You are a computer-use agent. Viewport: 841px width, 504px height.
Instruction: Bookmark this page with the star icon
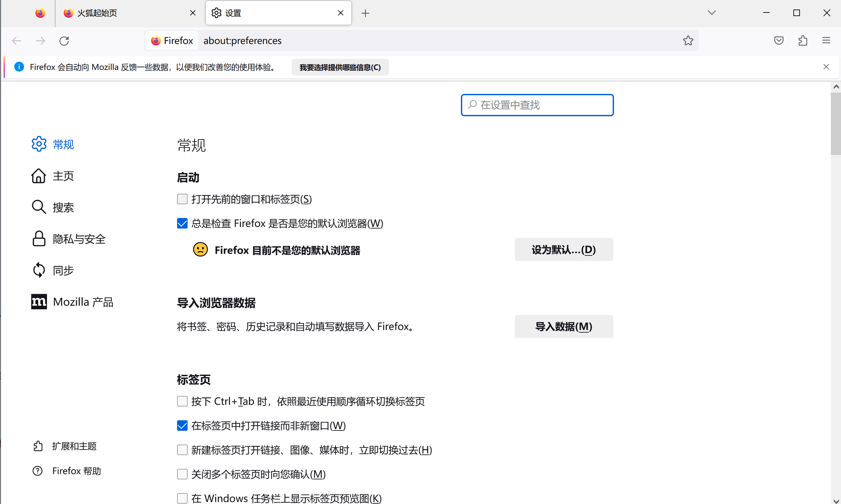coord(688,40)
